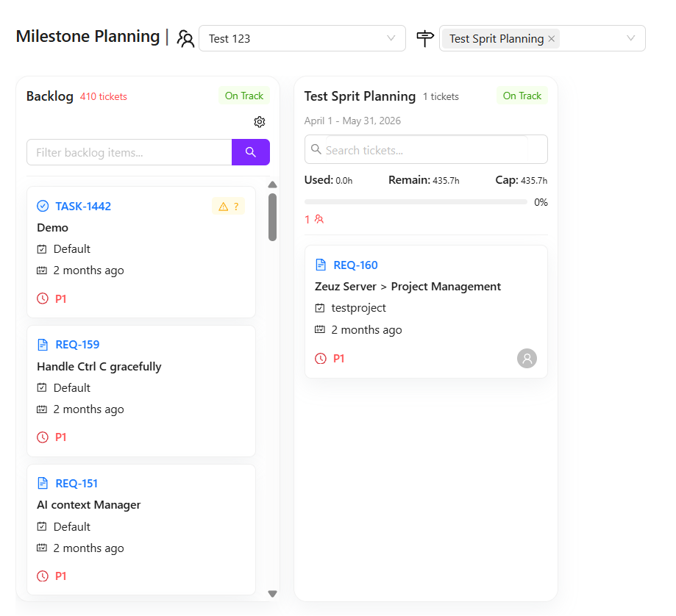Open the Backlog settings gear icon

point(259,122)
